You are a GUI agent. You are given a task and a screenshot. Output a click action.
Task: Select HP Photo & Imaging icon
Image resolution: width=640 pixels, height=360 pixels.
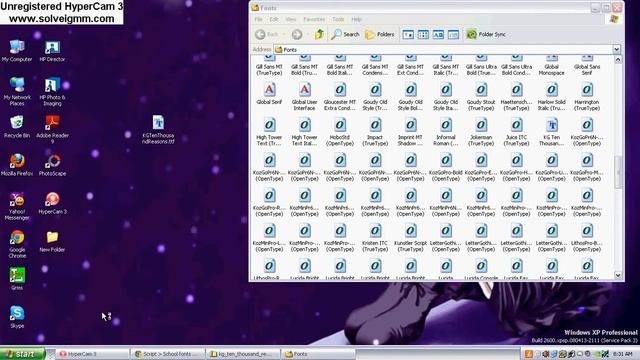pyautogui.click(x=52, y=91)
